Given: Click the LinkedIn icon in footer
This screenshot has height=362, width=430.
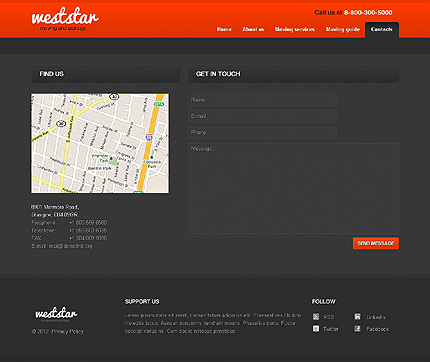Looking at the screenshot, I should 357,317.
